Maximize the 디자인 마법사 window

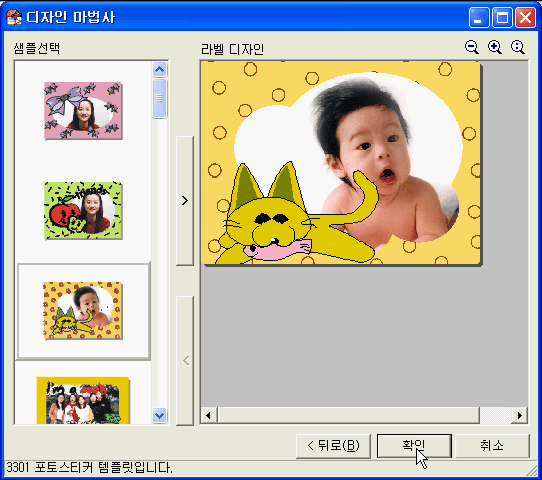click(502, 17)
